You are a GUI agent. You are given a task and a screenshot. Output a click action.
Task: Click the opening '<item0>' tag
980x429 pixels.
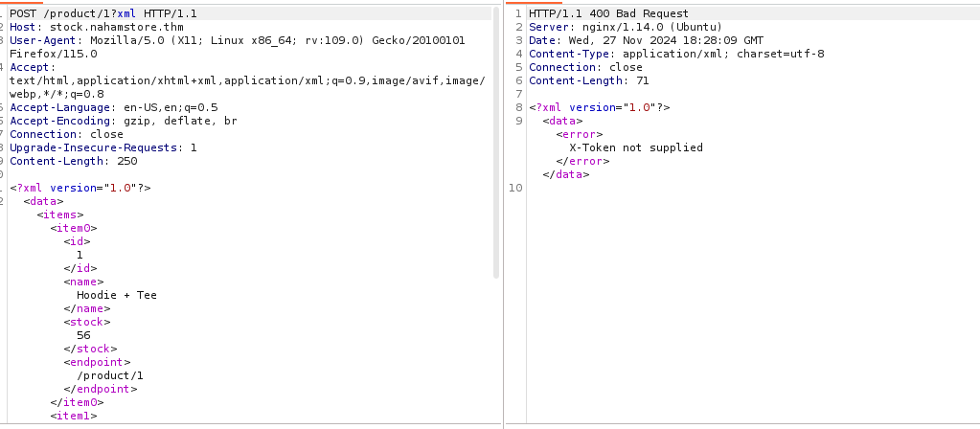coord(74,229)
